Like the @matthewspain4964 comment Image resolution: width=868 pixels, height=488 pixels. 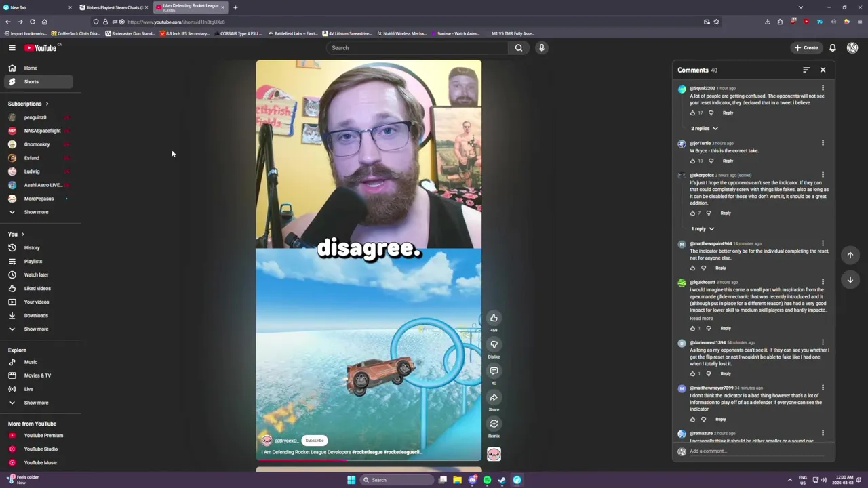point(692,268)
